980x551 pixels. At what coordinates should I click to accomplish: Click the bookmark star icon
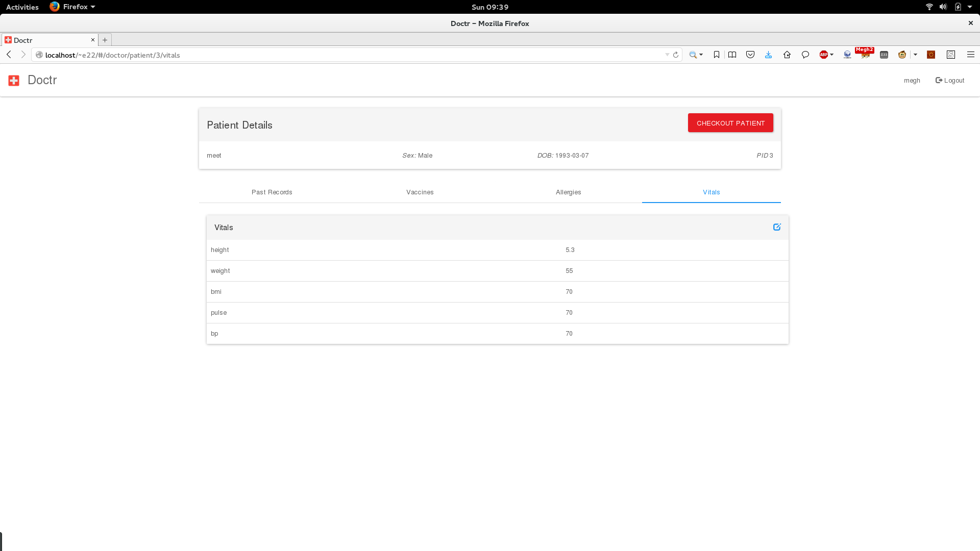tap(717, 55)
